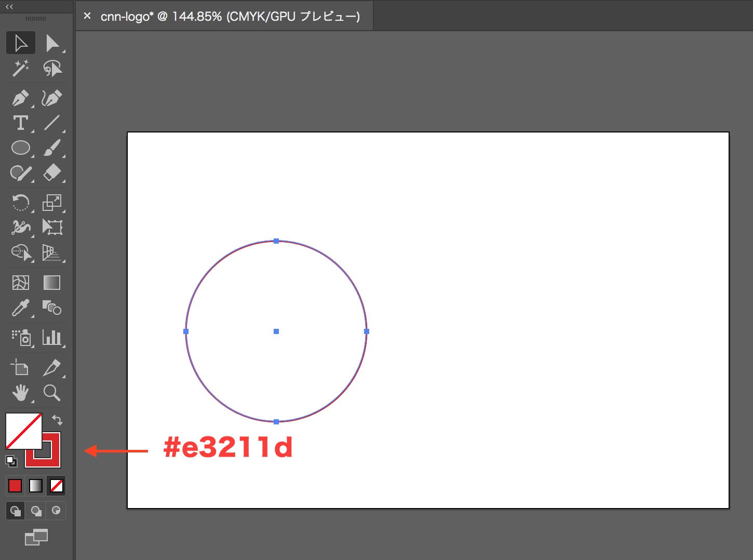Apply solid Color mode button
The image size is (753, 560).
click(x=15, y=486)
